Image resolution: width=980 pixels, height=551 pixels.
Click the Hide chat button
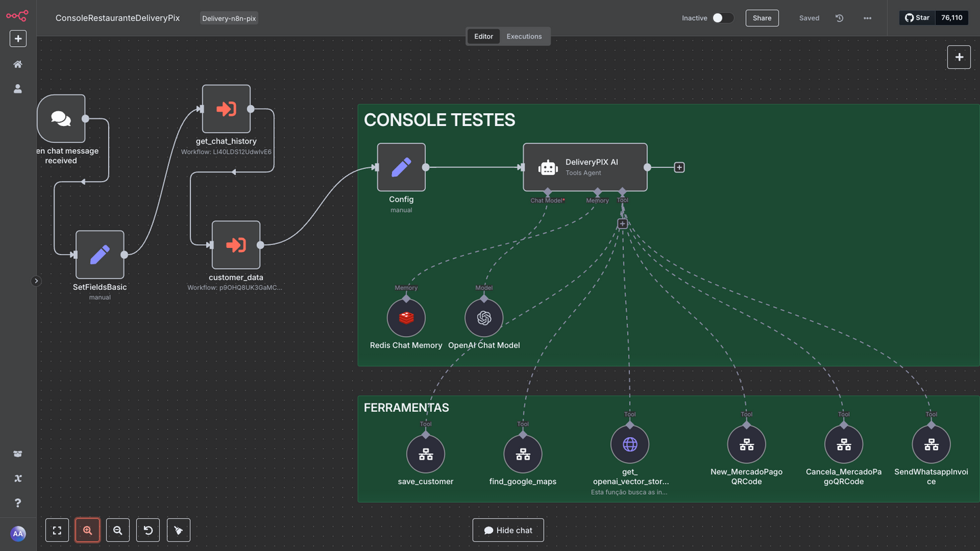click(x=508, y=530)
